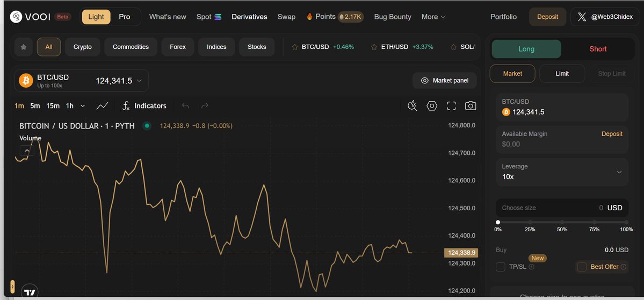Set size slider to 100%
Screen dimensions: 644x300
626,223
